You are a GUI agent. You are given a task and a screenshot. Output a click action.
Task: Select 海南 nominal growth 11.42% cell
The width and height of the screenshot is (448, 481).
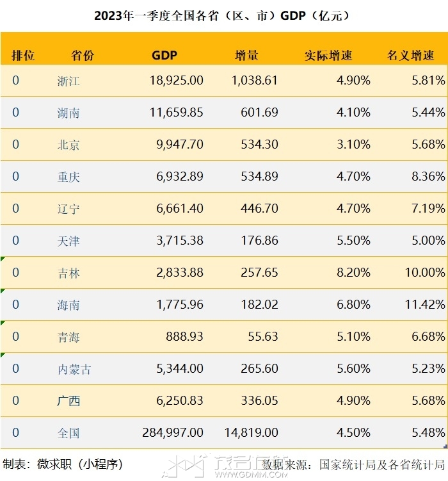[x=425, y=304]
